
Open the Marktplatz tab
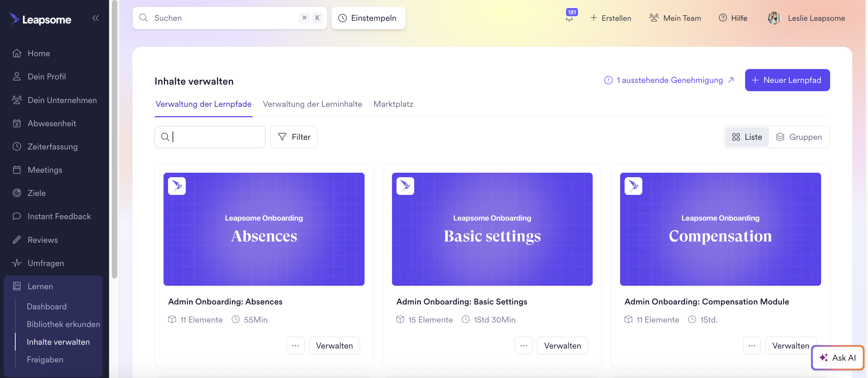(x=393, y=104)
